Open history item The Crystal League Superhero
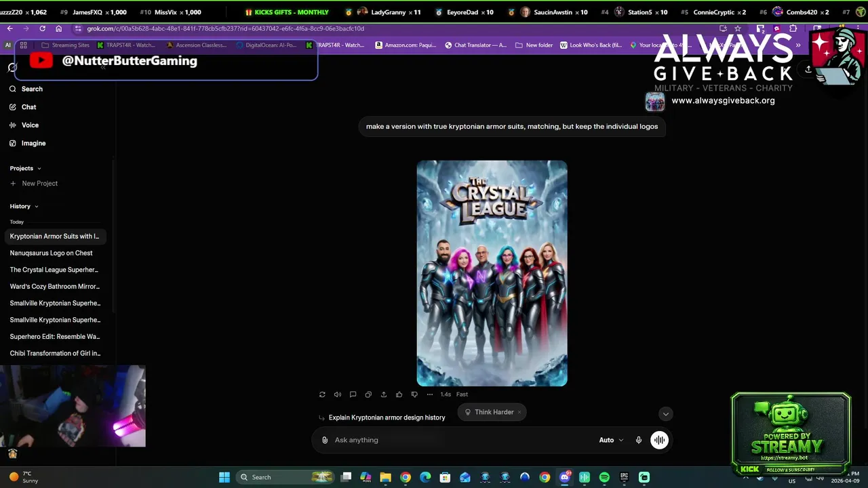 point(54,270)
